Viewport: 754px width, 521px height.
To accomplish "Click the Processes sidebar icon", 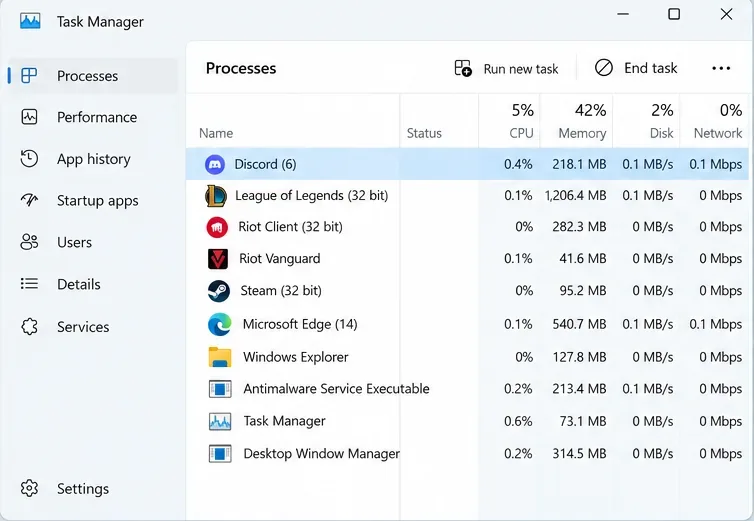I will click(29, 76).
